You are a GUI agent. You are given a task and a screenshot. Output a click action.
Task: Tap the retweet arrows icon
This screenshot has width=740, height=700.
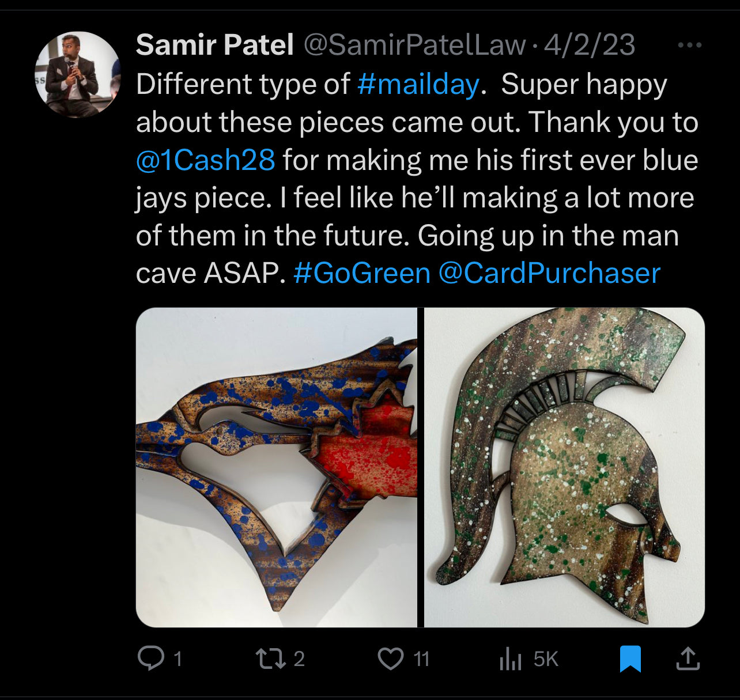[271, 658]
